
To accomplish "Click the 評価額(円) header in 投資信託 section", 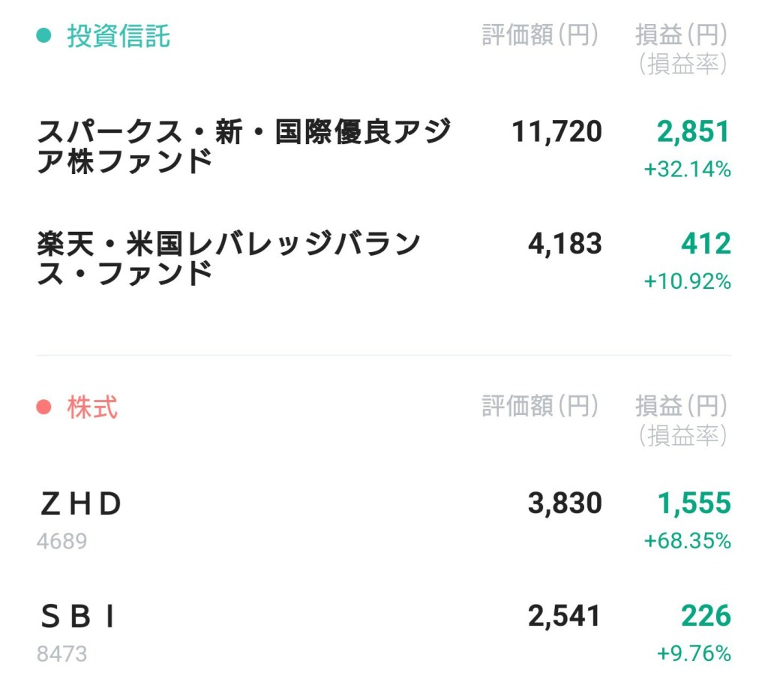I will pyautogui.click(x=540, y=35).
